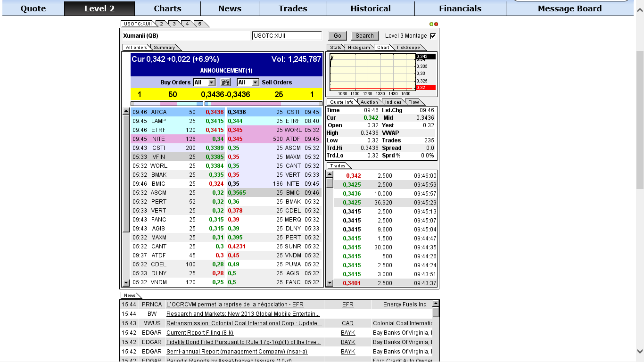Image resolution: width=644 pixels, height=362 pixels.
Task: Switch to the Summary orders tab
Action: (165, 48)
